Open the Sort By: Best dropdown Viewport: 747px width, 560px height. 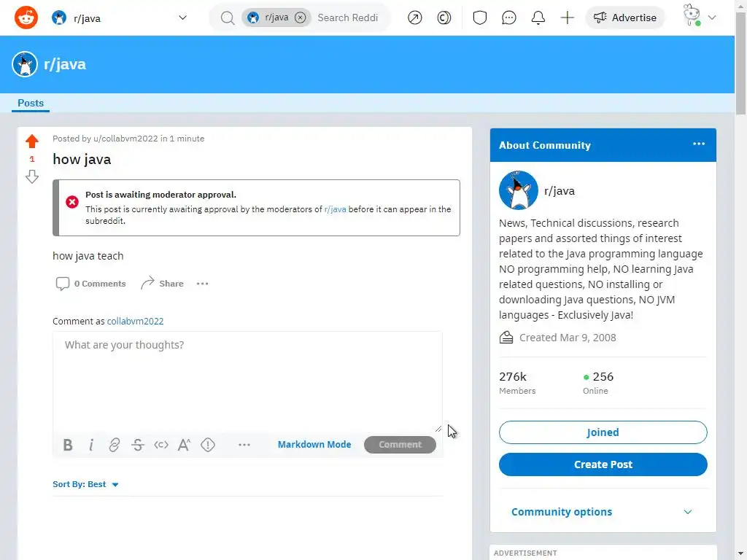(x=86, y=484)
